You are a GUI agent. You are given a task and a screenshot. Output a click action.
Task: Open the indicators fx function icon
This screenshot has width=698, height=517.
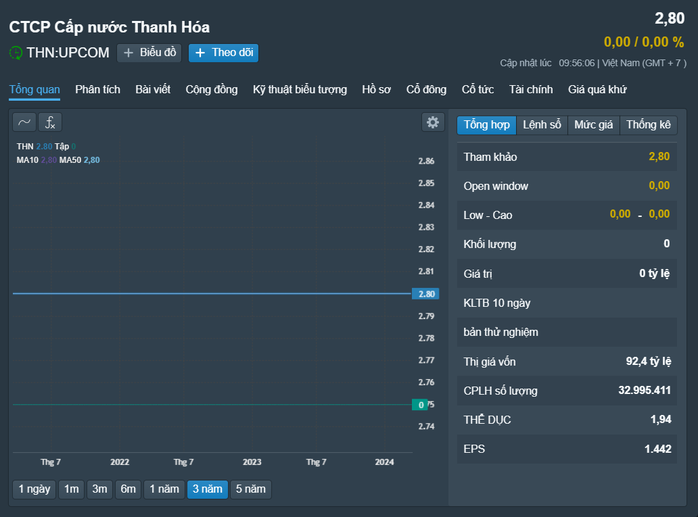(50, 122)
